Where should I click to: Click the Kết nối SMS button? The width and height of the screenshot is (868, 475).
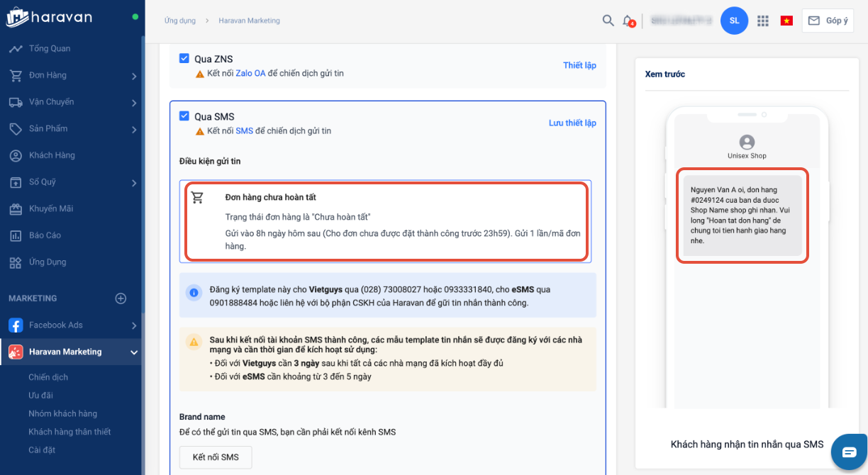pos(216,457)
